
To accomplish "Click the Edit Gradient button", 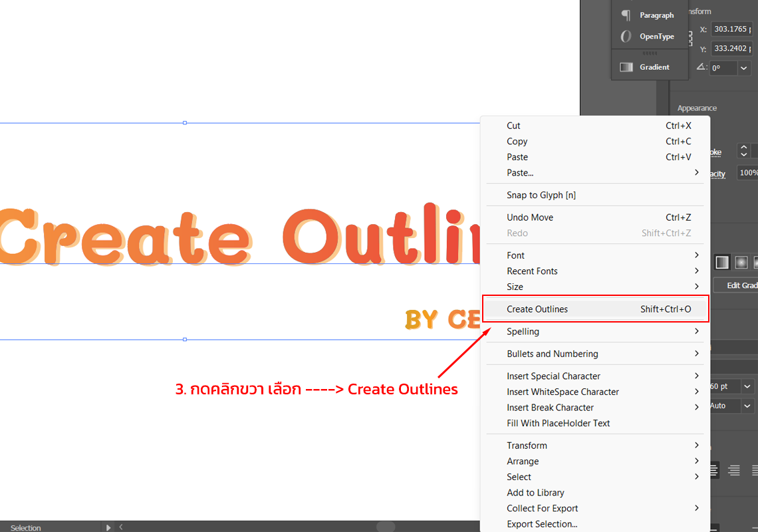I will tap(739, 285).
